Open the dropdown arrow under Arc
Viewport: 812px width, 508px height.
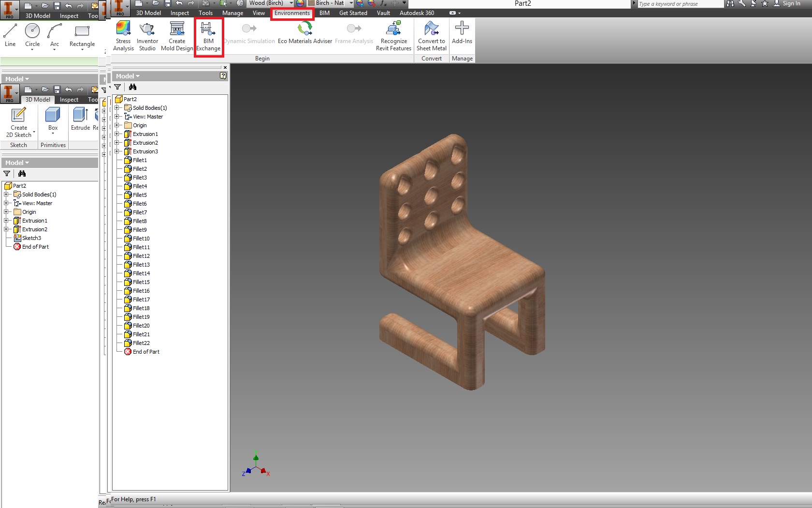tap(55, 50)
